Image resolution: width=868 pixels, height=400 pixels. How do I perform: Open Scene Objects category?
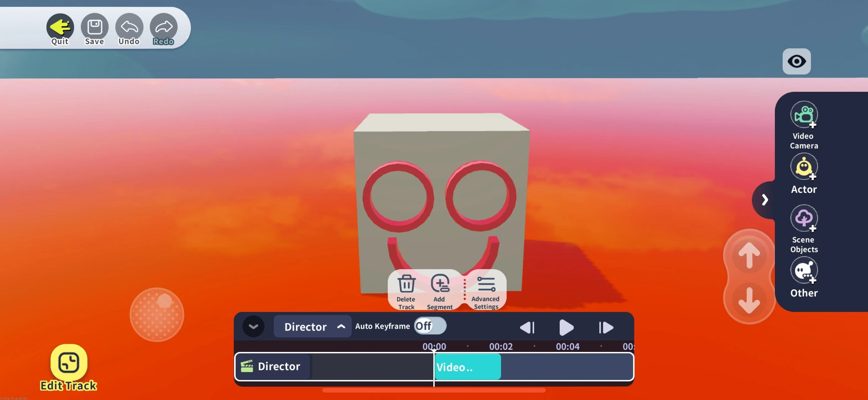(x=804, y=219)
